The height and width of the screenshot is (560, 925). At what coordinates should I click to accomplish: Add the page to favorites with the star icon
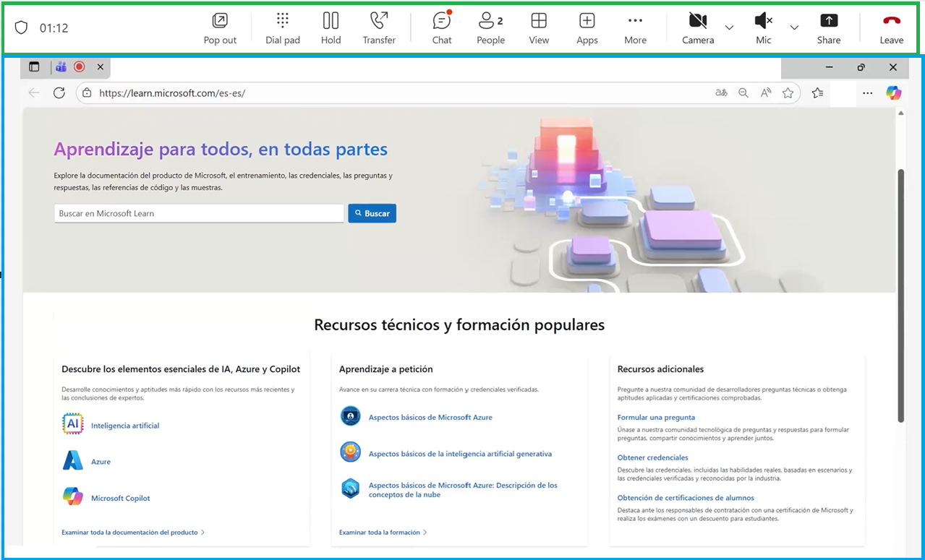(x=788, y=92)
